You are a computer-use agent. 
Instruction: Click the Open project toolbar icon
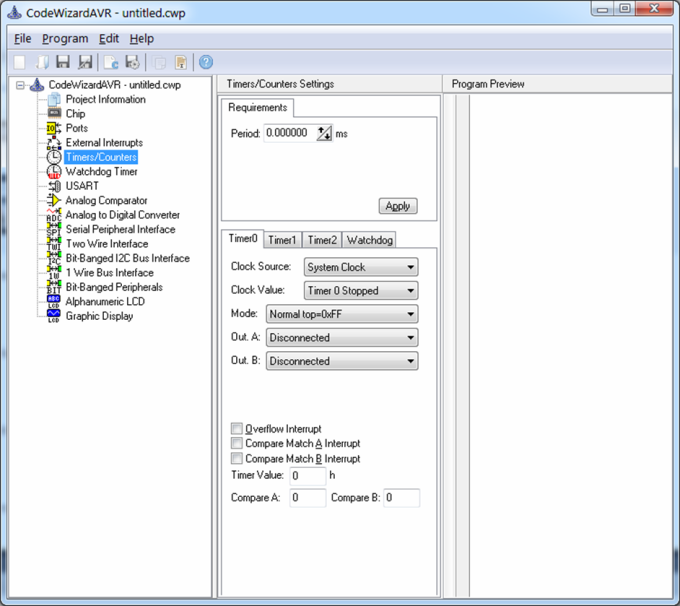click(x=41, y=62)
